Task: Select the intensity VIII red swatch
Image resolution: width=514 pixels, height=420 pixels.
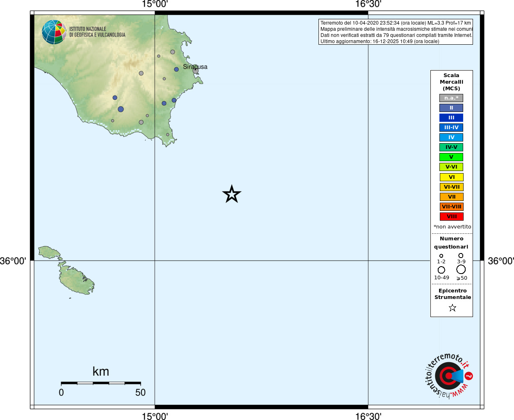Action: pos(452,217)
